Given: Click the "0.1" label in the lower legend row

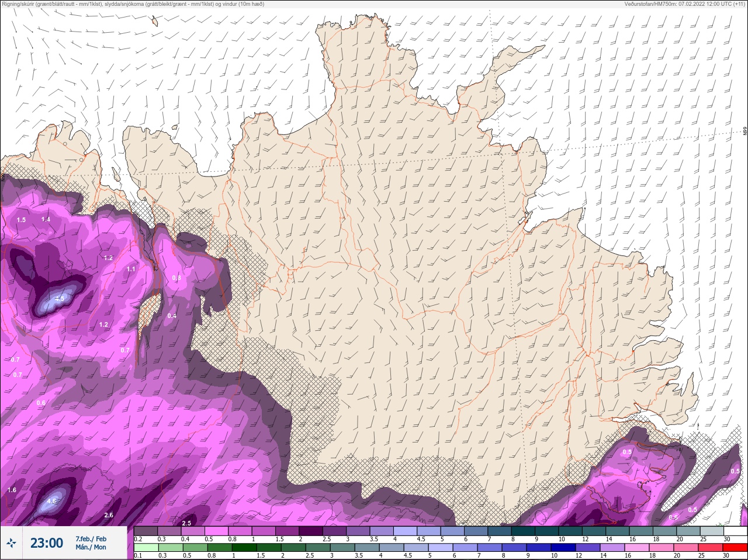Looking at the screenshot, I should (138, 555).
